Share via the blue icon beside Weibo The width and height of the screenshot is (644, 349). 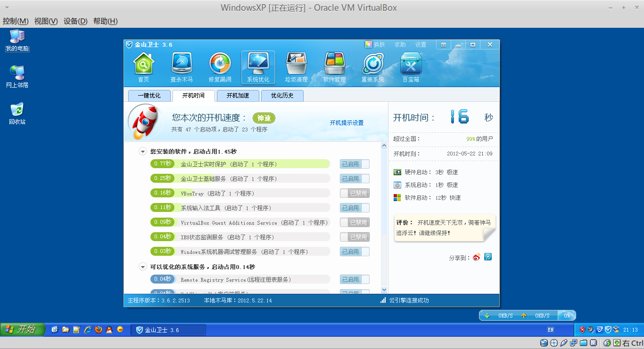(488, 257)
